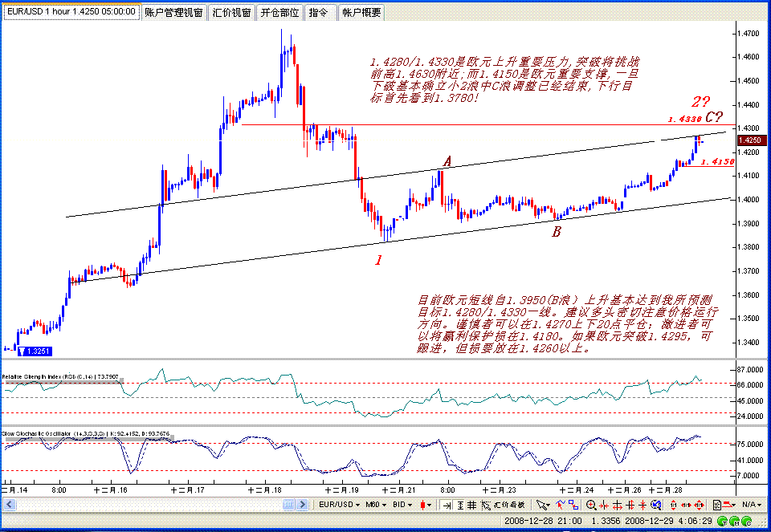Click the RSI 87.0000 scale label
This screenshot has height=532, width=771.
click(750, 369)
